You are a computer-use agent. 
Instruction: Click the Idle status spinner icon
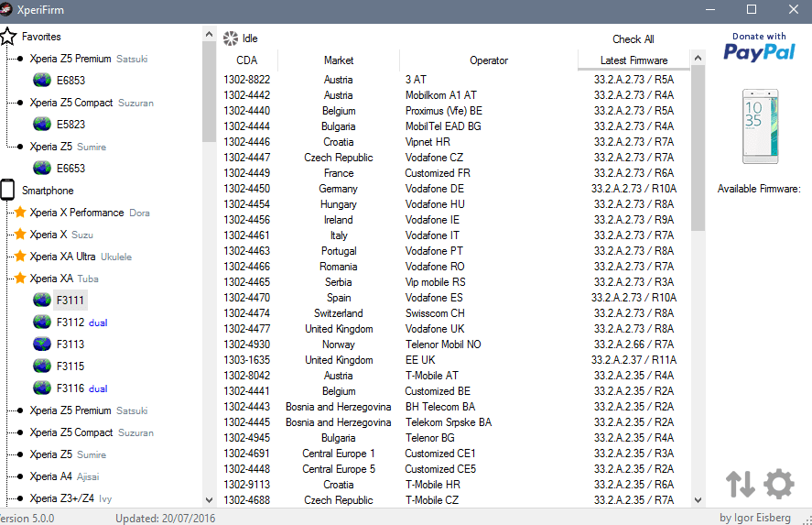point(231,38)
